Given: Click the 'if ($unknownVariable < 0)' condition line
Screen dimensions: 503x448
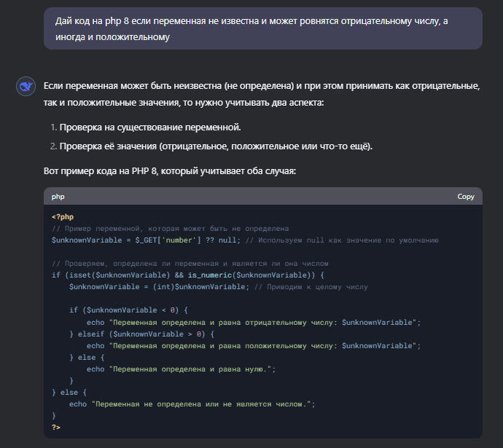Looking at the screenshot, I should 128,310.
